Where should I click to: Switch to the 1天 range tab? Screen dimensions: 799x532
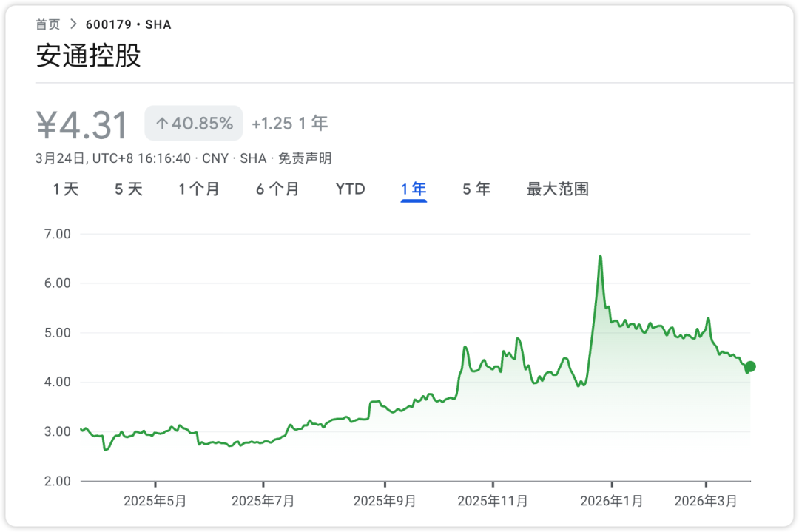pyautogui.click(x=65, y=189)
